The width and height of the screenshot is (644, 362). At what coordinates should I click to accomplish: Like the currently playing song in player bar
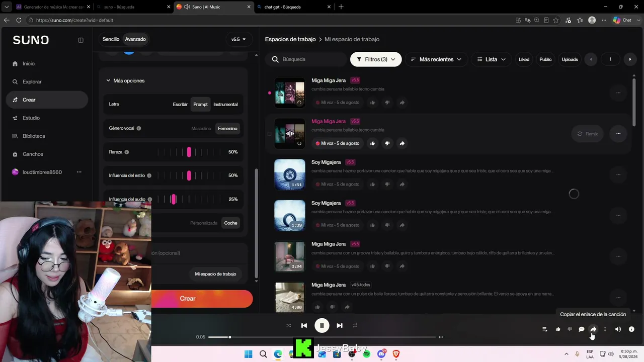pyautogui.click(x=558, y=329)
